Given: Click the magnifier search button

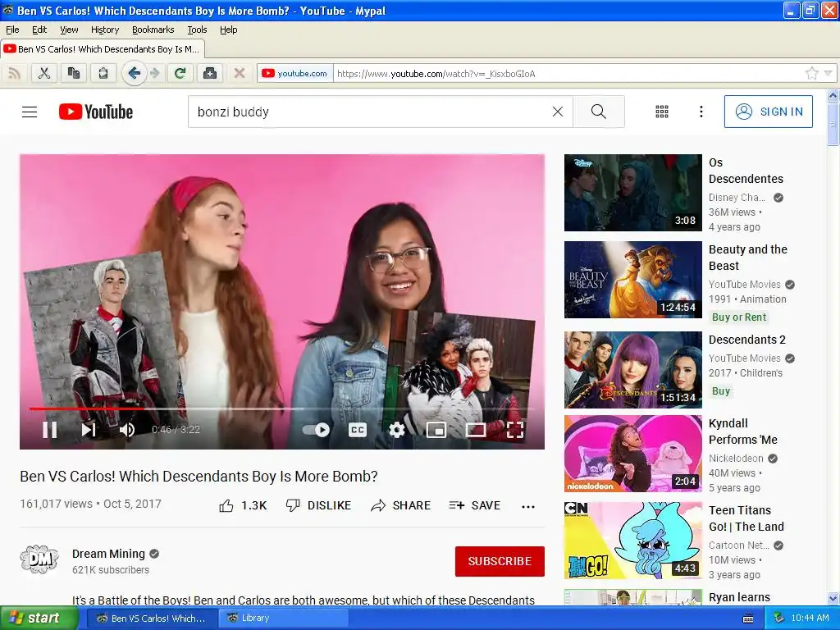Looking at the screenshot, I should [x=598, y=112].
